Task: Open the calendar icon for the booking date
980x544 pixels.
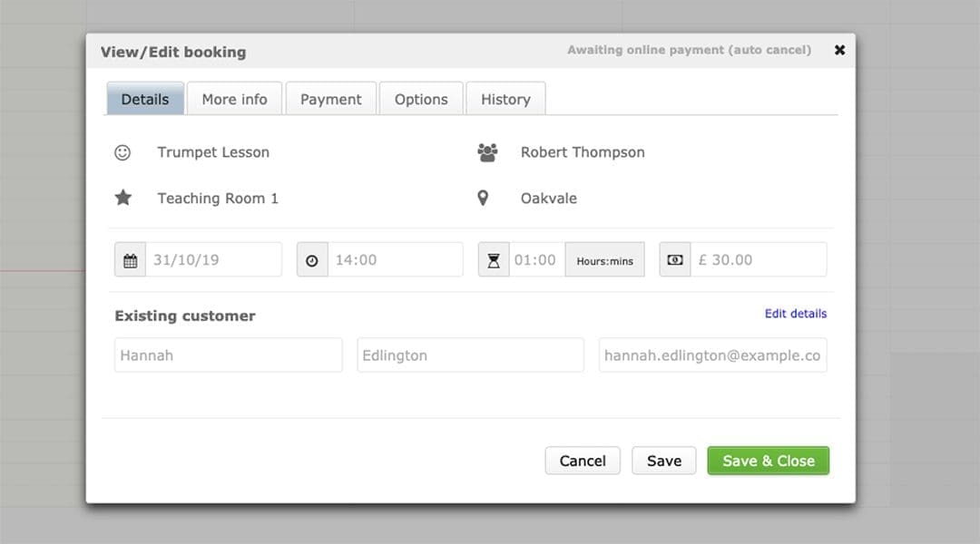Action: coord(131,259)
